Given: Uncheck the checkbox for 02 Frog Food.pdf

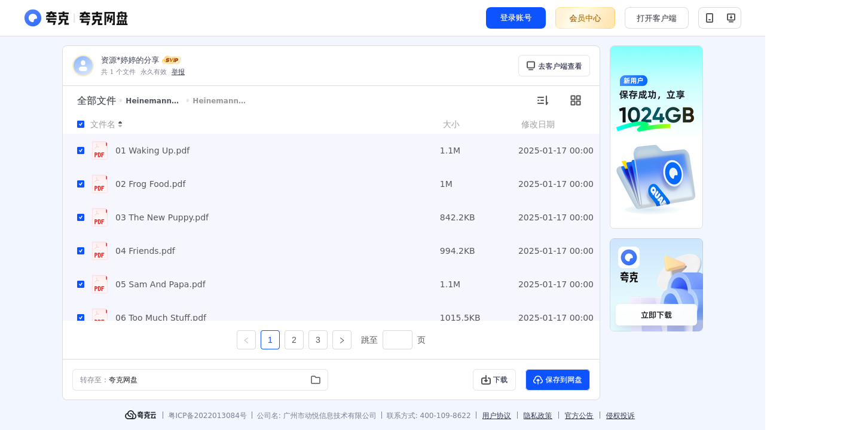Looking at the screenshot, I should (x=81, y=184).
